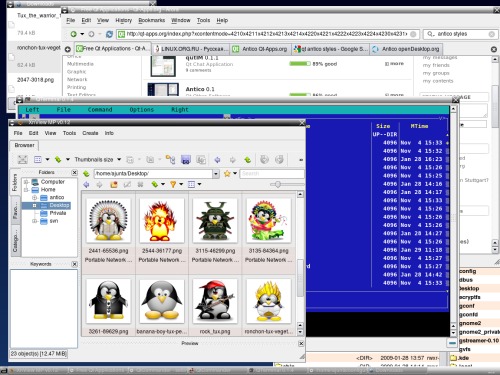Viewport: 500px width, 375px height.
Task: Click the delete X icon in XnView browser bar
Action: [x=140, y=184]
